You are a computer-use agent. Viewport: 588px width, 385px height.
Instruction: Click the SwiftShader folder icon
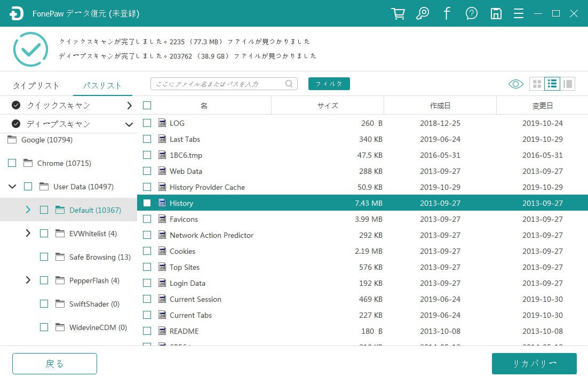tap(60, 303)
